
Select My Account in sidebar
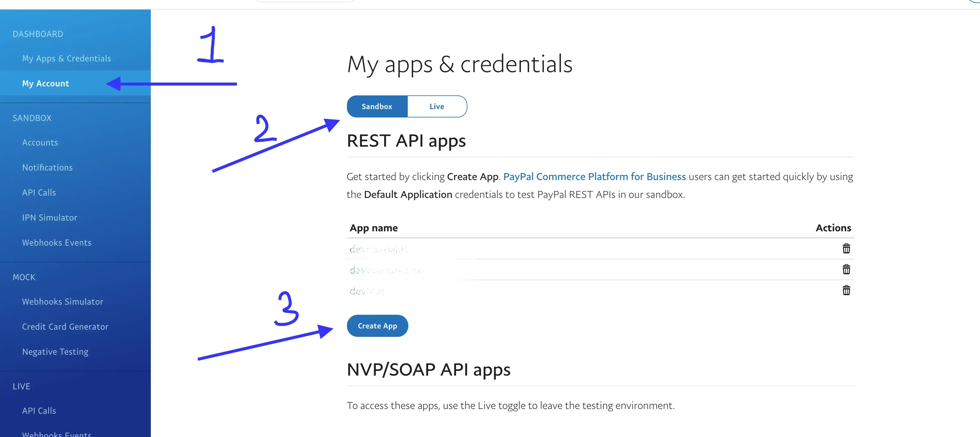(x=46, y=84)
